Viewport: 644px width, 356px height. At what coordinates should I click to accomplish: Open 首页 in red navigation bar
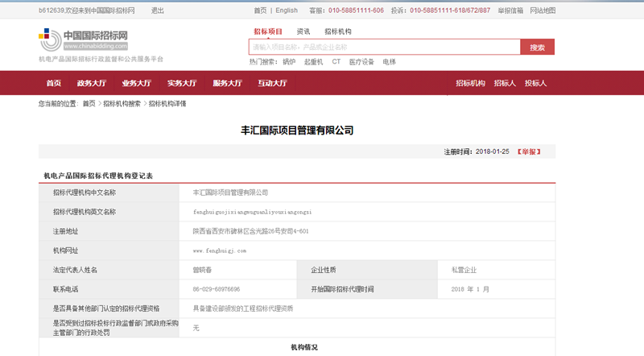tap(53, 83)
